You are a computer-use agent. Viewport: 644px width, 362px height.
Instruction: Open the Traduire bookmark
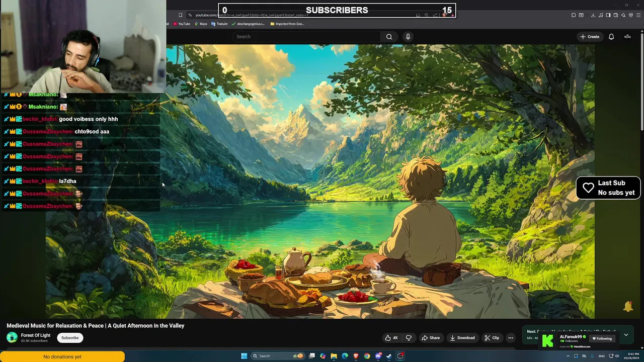point(219,24)
